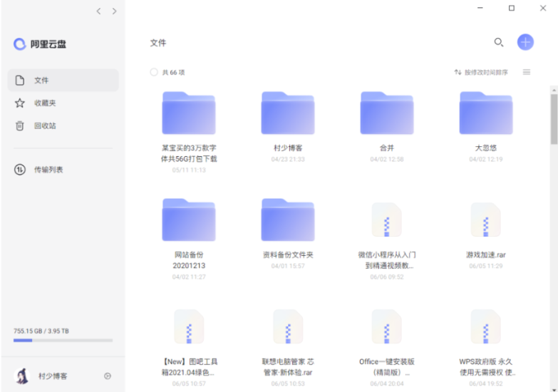
Task: Open the 大忽悠 folder
Action: 486,114
